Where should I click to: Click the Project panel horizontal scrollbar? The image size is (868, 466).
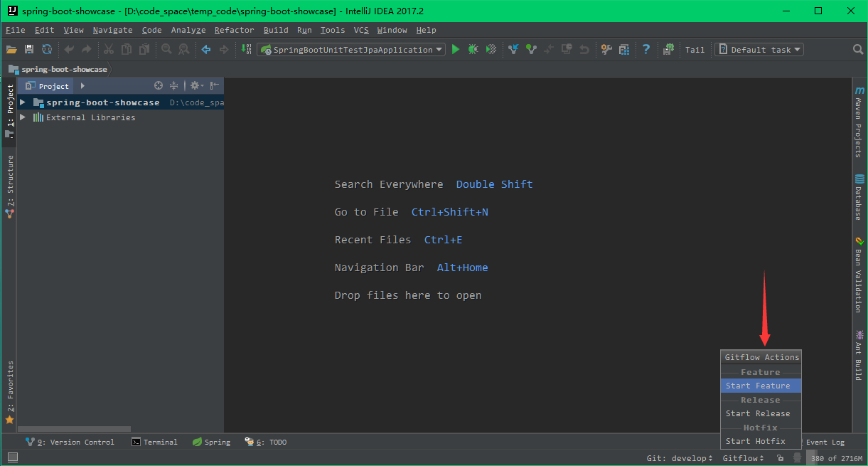tap(74, 429)
